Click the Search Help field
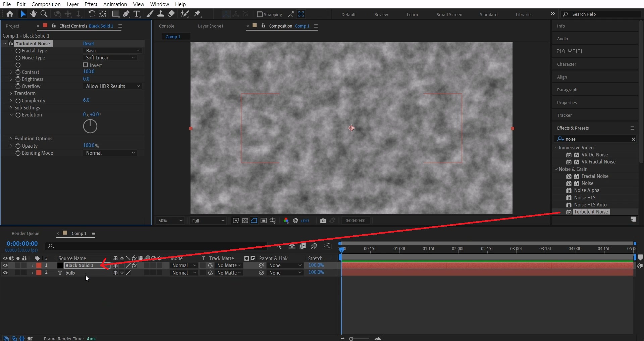This screenshot has height=341, width=644. pos(601,14)
